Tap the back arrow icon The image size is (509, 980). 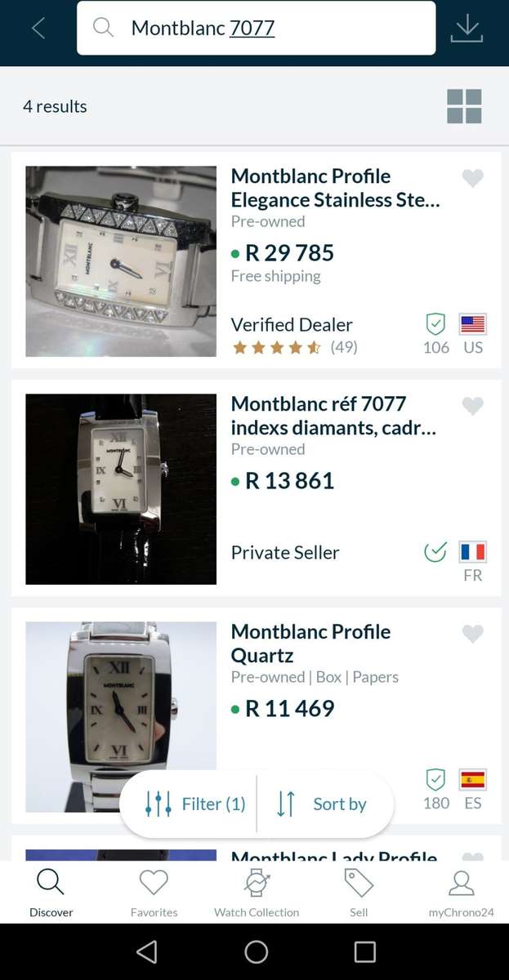pos(38,29)
